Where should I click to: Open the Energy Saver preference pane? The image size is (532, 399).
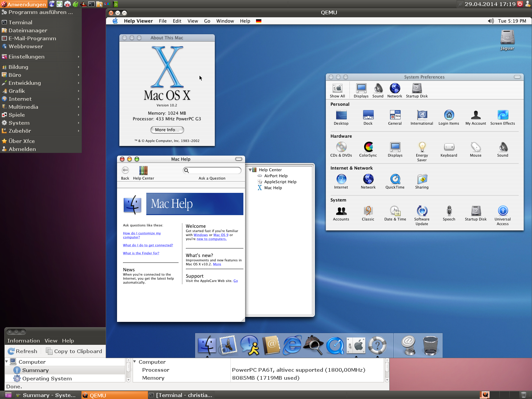[422, 147]
